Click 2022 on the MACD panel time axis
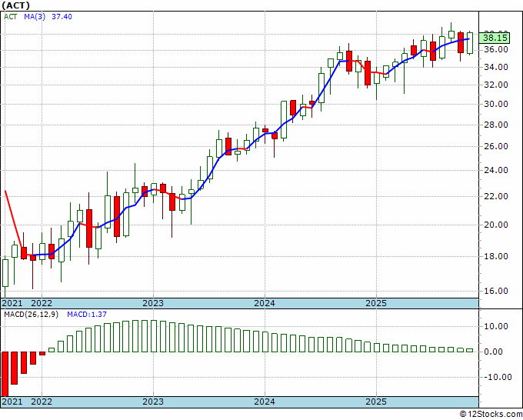Image resolution: width=523 pixels, height=420 pixels. 42,402
